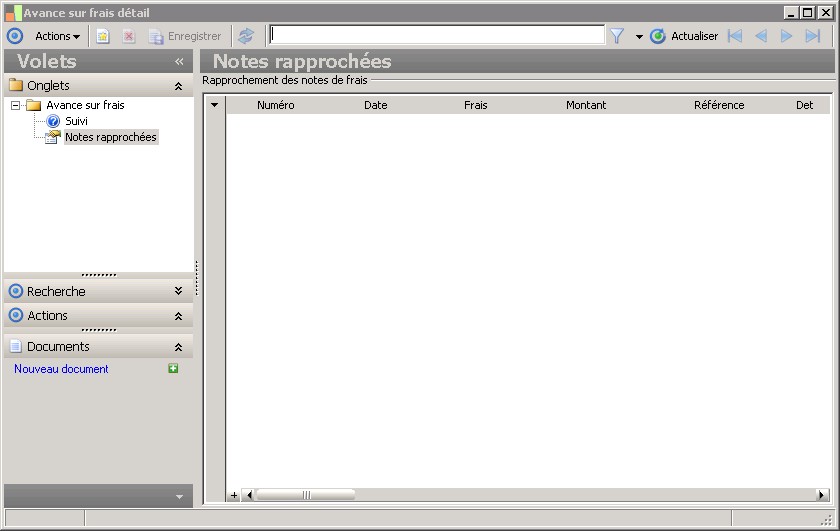This screenshot has height=531, width=840.
Task: Go to the first record arrow
Action: (735, 36)
